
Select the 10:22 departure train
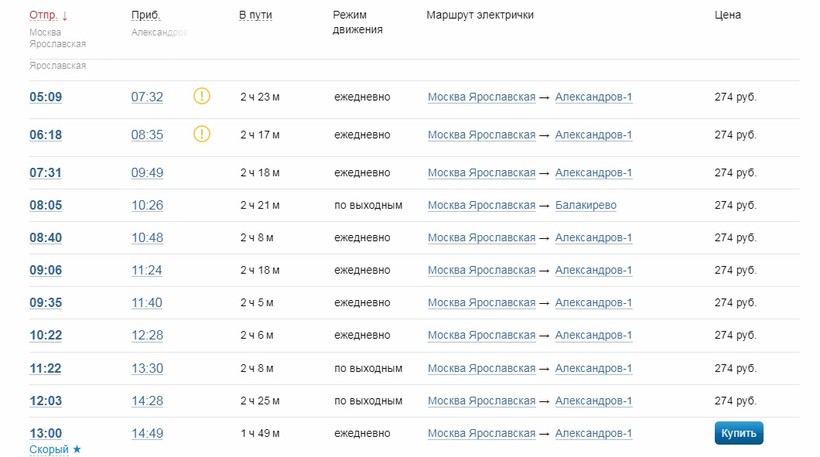[46, 335]
